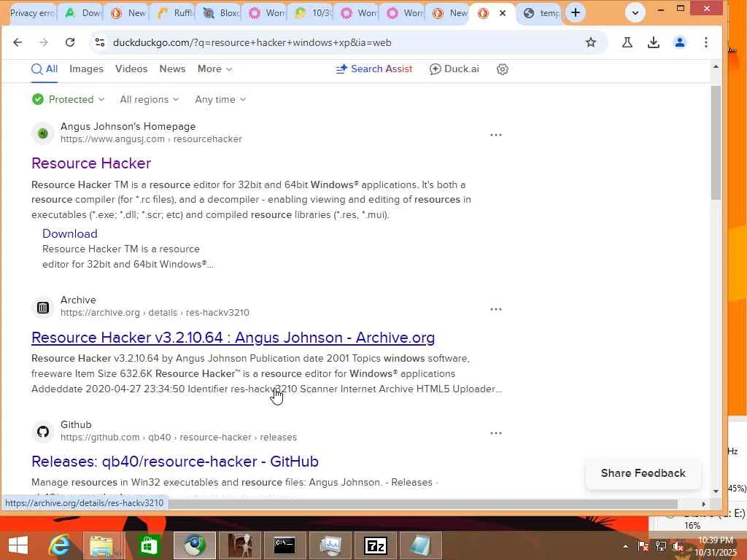Bookmark this page with the star
This screenshot has width=747, height=560.
(x=591, y=42)
